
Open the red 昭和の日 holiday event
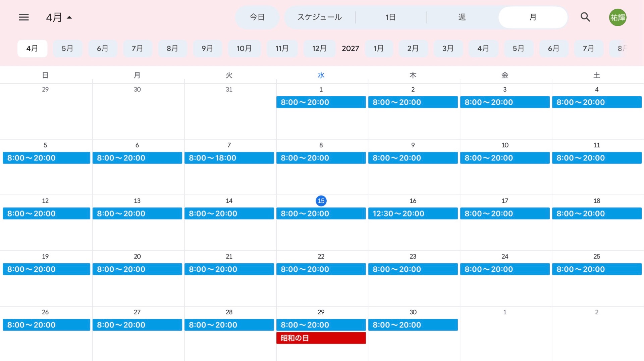(x=321, y=338)
